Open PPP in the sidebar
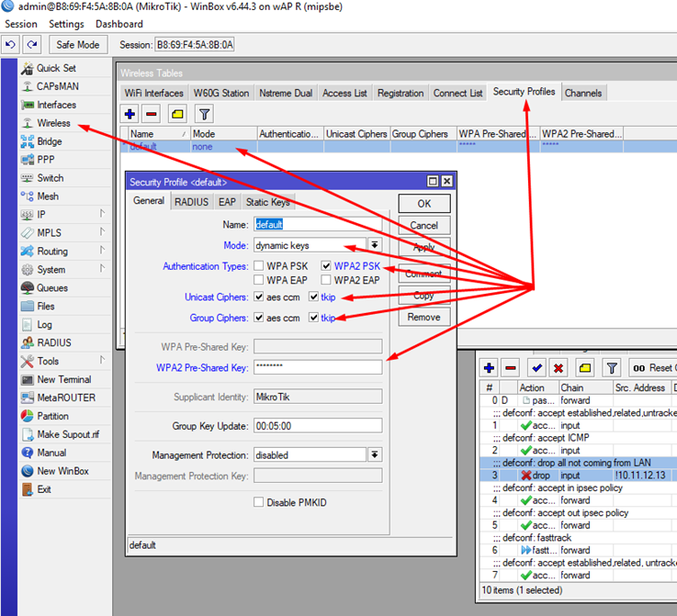 click(x=45, y=160)
